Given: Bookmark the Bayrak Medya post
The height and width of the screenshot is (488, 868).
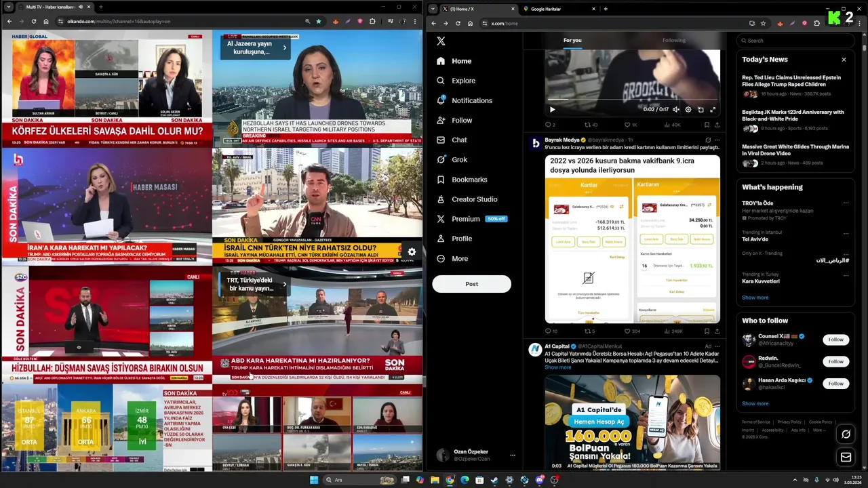Looking at the screenshot, I should tap(707, 331).
